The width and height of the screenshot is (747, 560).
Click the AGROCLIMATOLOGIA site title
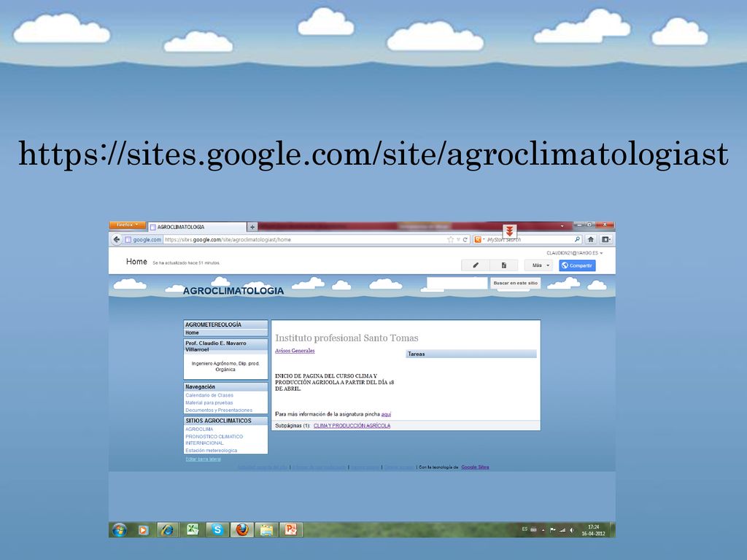coord(233,291)
